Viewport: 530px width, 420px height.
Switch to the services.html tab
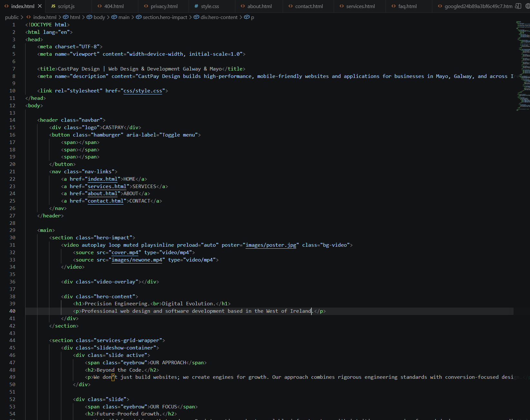(x=360, y=6)
